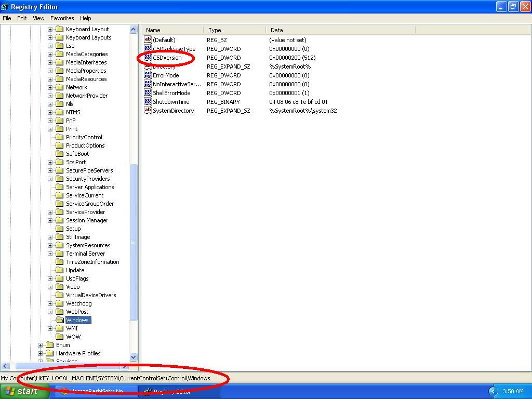
Task: Click the 3:58 AM taskbar clock
Action: pyautogui.click(x=513, y=392)
